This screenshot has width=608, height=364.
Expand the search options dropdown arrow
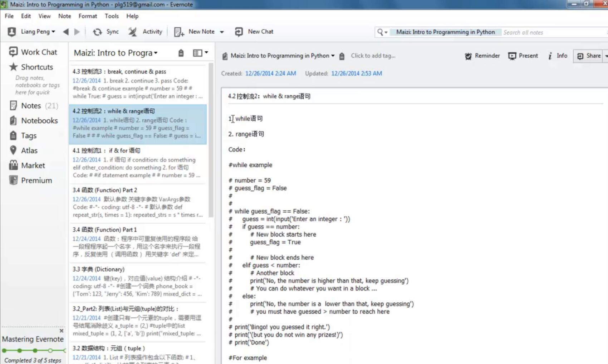tap(386, 33)
